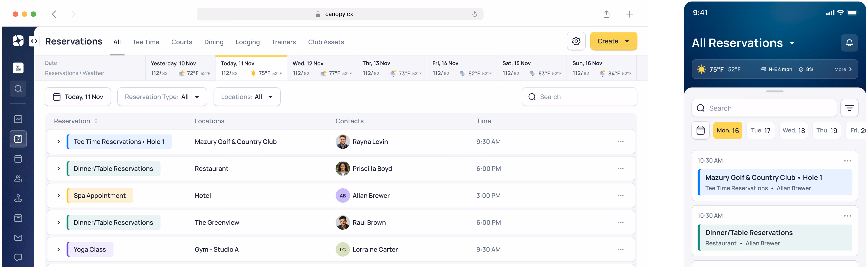
Task: Expand the Dinner/Table Reservations Restaurant row
Action: 58,169
